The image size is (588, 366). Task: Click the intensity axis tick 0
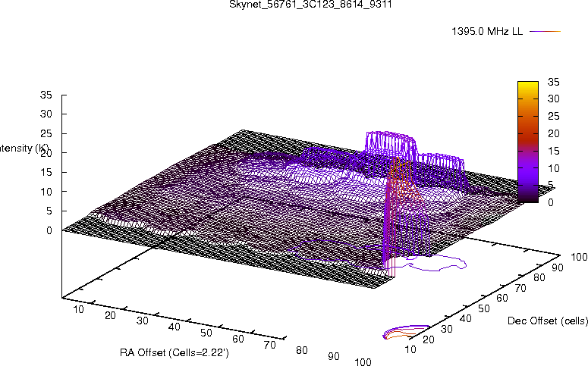click(49, 231)
